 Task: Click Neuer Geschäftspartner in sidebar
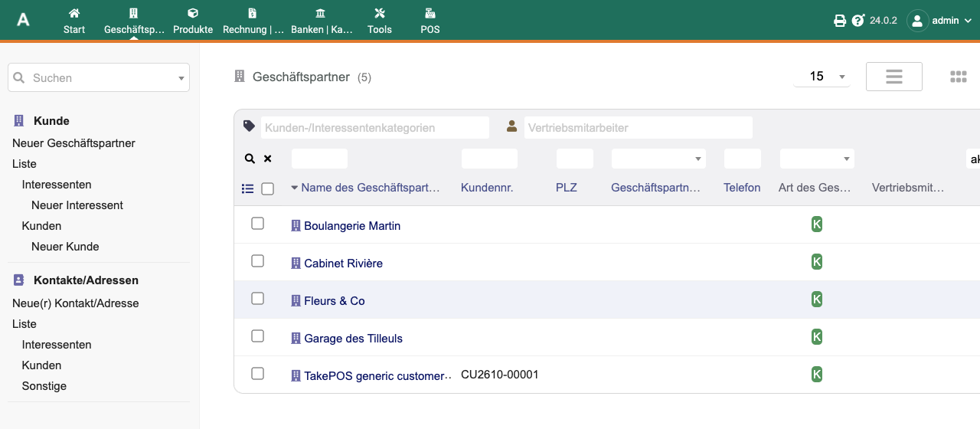(73, 143)
